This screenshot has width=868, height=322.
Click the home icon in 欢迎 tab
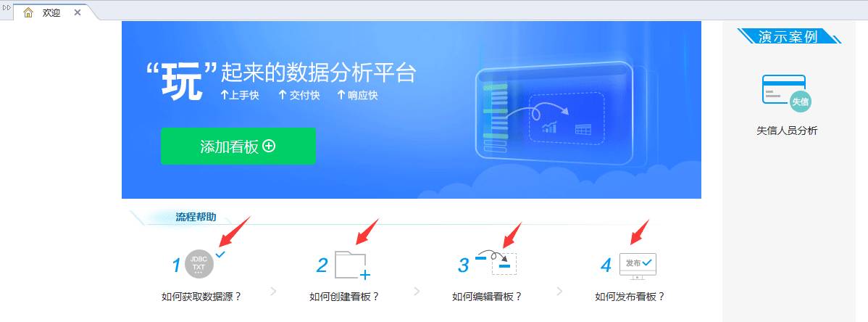click(28, 12)
